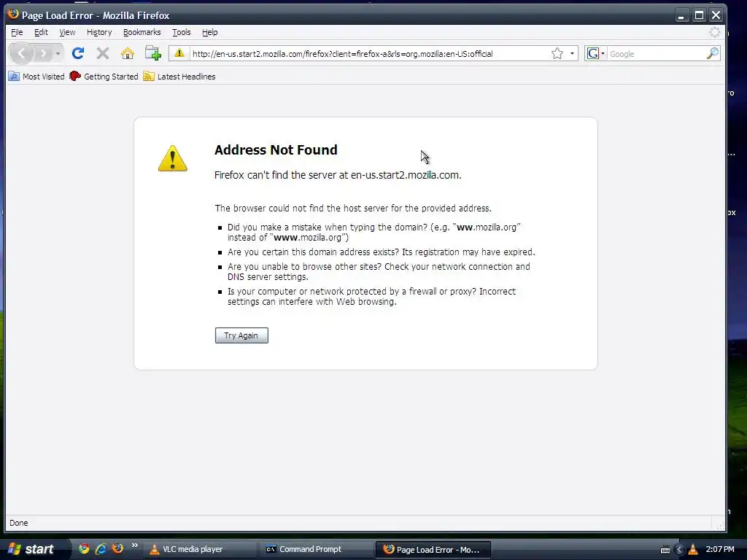Click the Forward navigation arrow
This screenshot has width=747, height=560.
(43, 53)
